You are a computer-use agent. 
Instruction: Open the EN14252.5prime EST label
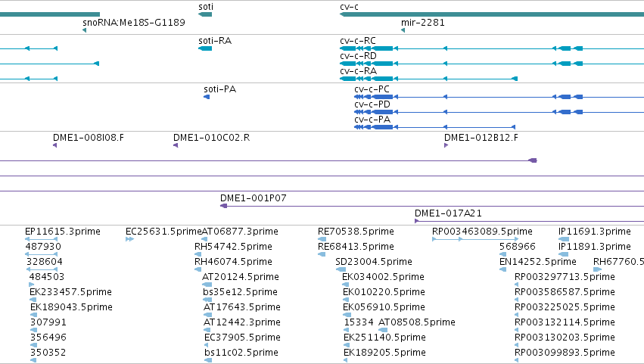click(x=537, y=262)
